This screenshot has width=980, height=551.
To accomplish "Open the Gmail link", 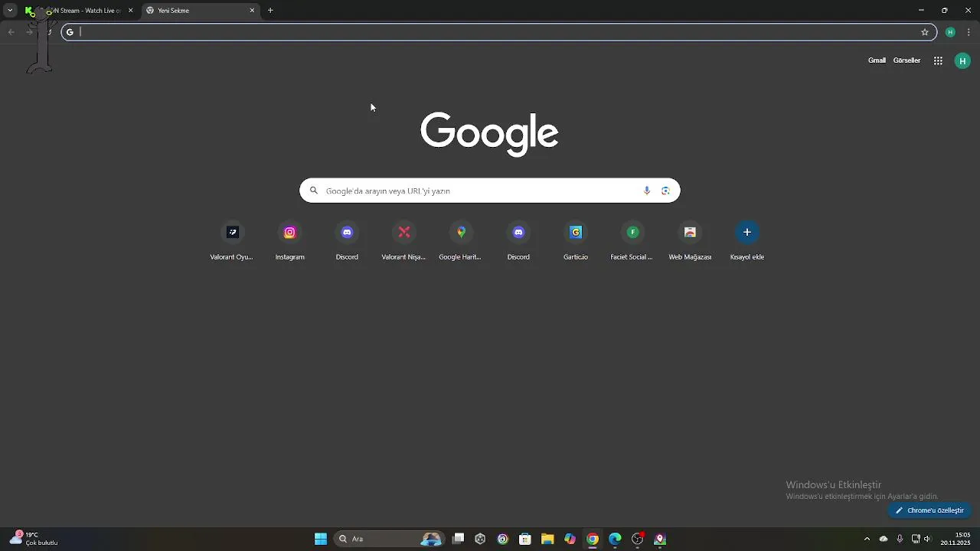I will pyautogui.click(x=877, y=60).
